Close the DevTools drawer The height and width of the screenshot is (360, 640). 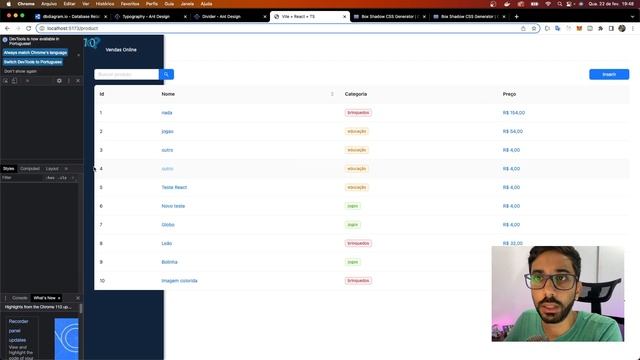pos(78,298)
